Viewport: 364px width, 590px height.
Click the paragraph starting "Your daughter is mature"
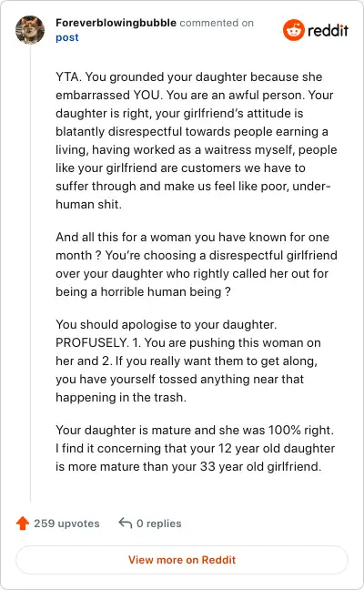[195, 448]
